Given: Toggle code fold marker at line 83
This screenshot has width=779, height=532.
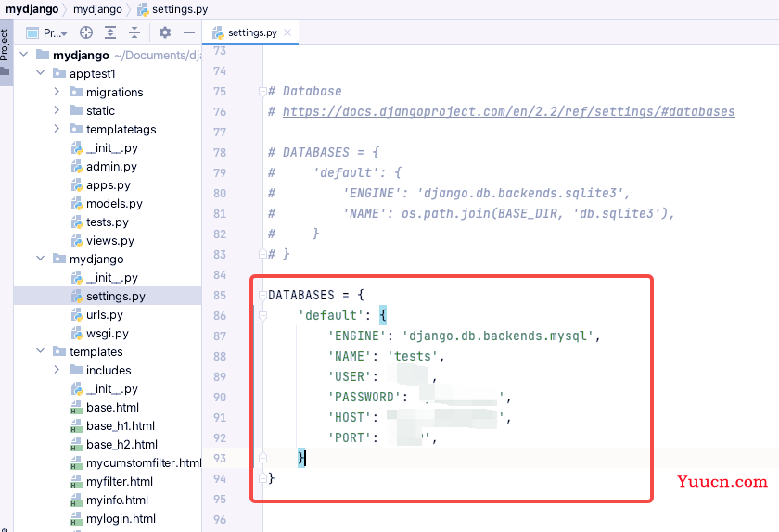Looking at the screenshot, I should click(262, 254).
